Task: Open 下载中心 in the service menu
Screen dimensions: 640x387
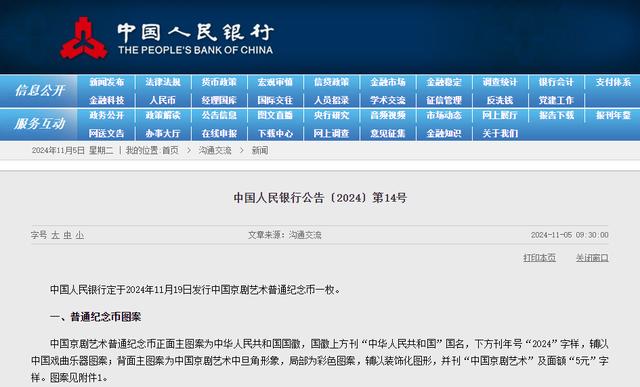Action: click(x=276, y=133)
